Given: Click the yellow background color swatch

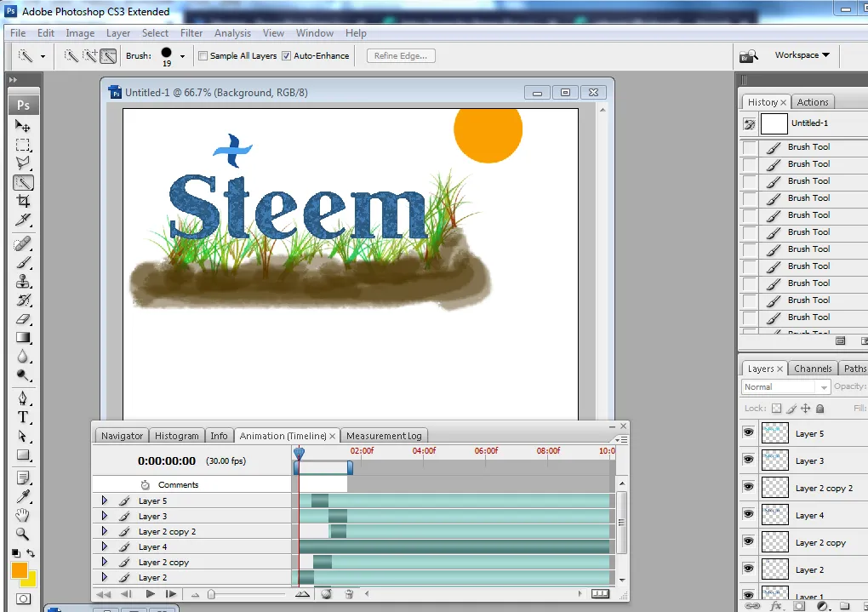Looking at the screenshot, I should (x=31, y=581).
